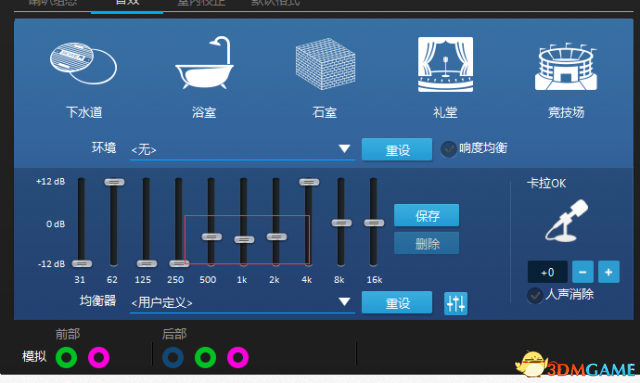Toggle the 响度均衡 loudness equalization checkbox
This screenshot has width=640, height=383.
tap(448, 149)
